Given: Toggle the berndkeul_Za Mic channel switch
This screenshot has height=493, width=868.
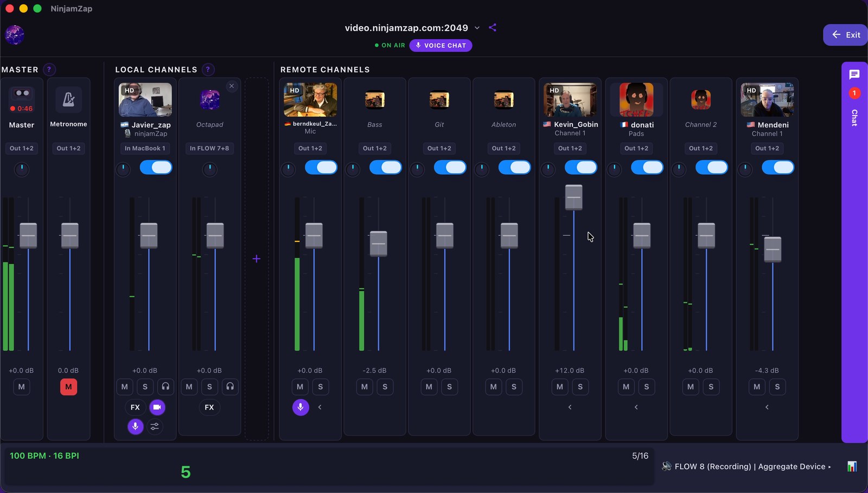Looking at the screenshot, I should pyautogui.click(x=321, y=168).
